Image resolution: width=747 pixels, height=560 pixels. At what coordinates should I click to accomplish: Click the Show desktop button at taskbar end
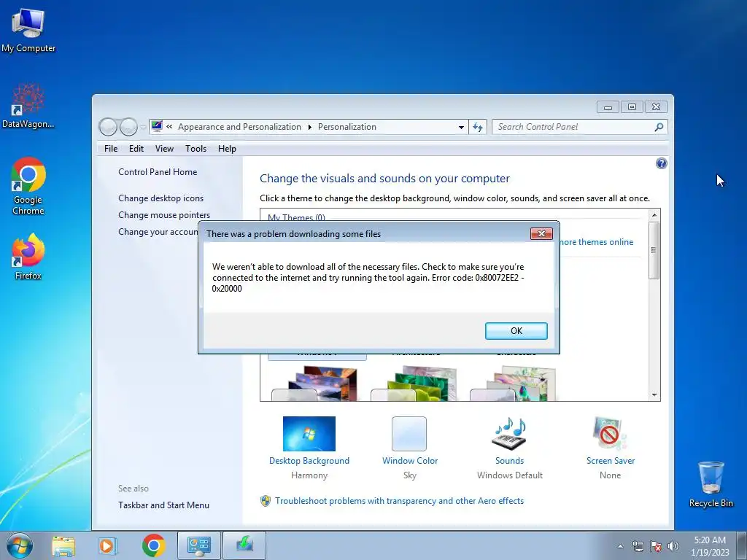743,545
